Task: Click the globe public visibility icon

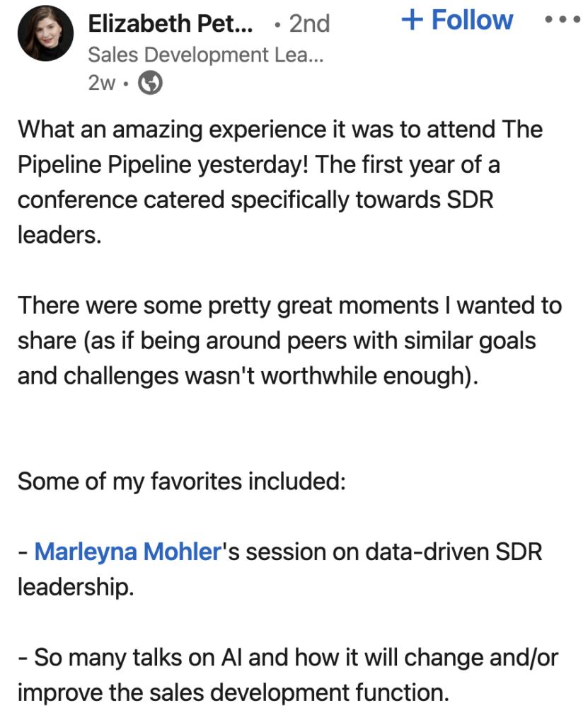Action: click(x=149, y=84)
